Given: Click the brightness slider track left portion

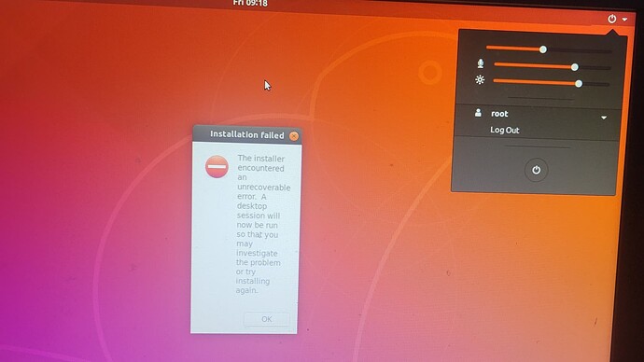Looking at the screenshot, I should tap(517, 81).
